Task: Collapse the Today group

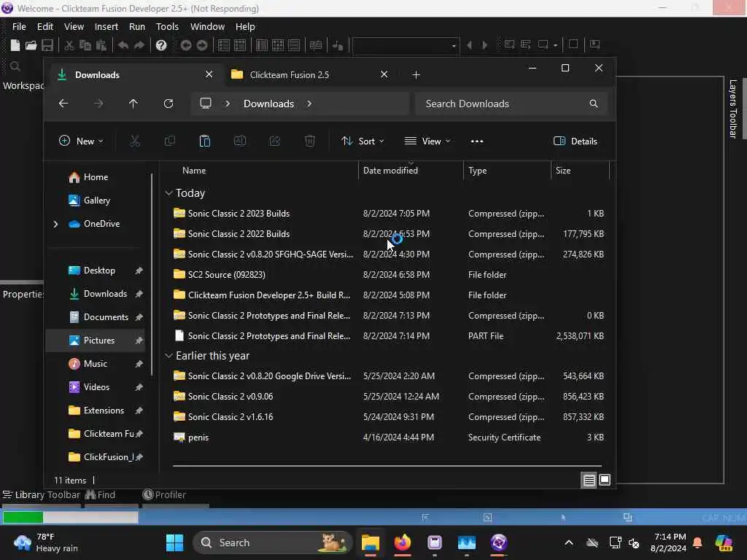Action: 169,192
